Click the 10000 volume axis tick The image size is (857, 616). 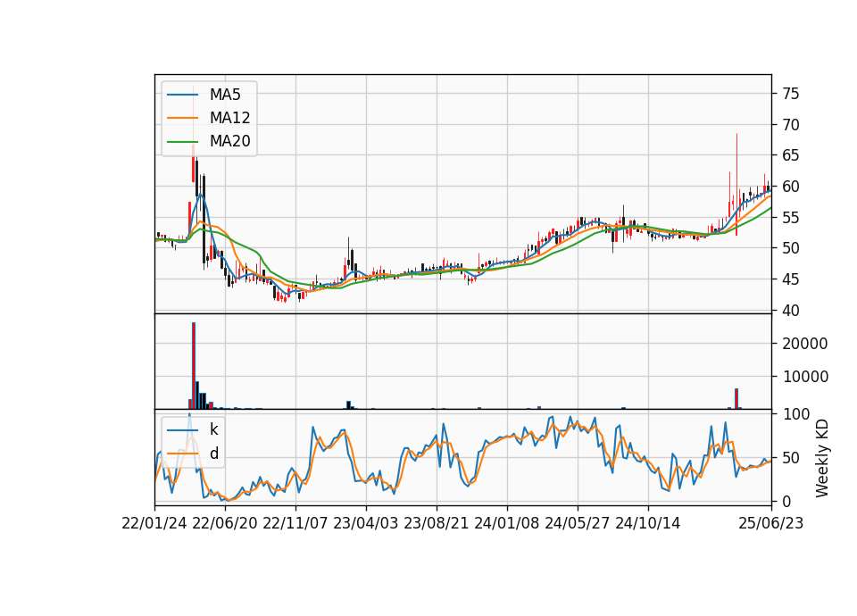805,377
